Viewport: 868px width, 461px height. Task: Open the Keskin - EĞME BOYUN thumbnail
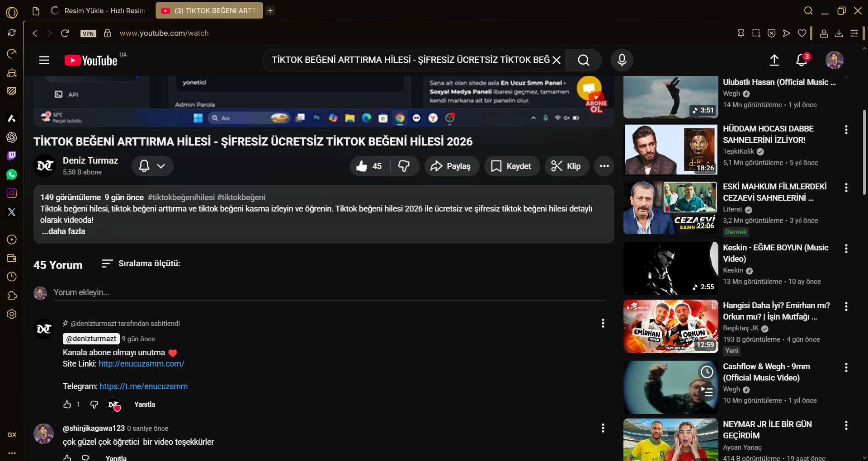coord(671,268)
